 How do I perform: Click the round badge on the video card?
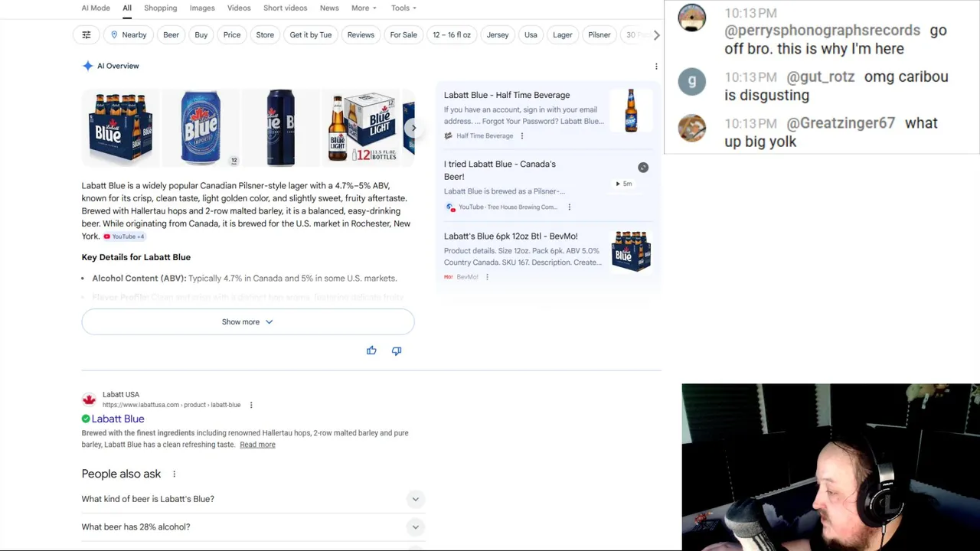pyautogui.click(x=643, y=168)
